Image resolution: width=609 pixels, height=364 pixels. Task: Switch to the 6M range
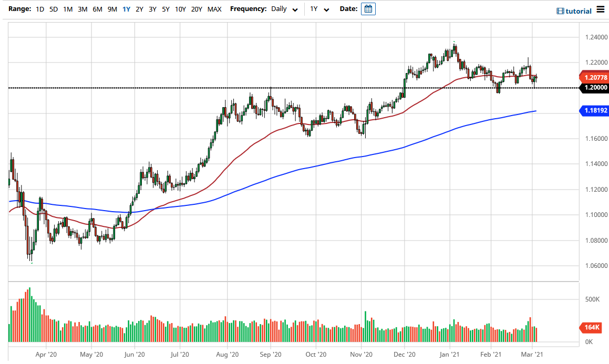(97, 9)
